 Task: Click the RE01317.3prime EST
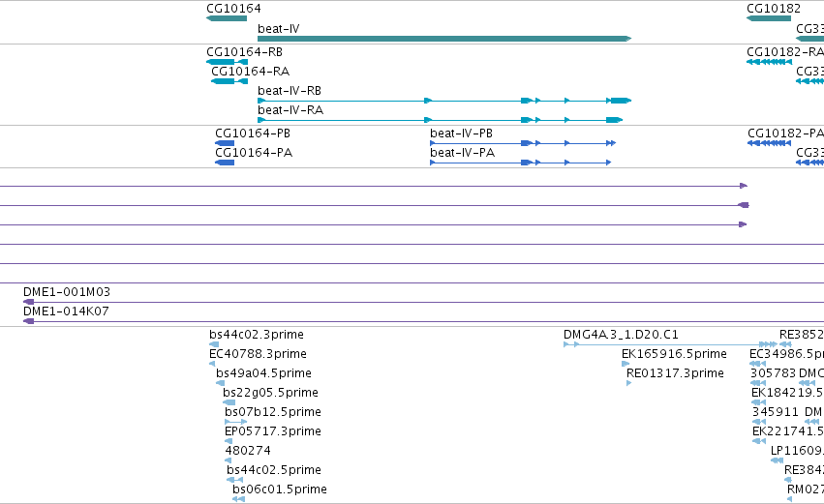tap(675, 373)
